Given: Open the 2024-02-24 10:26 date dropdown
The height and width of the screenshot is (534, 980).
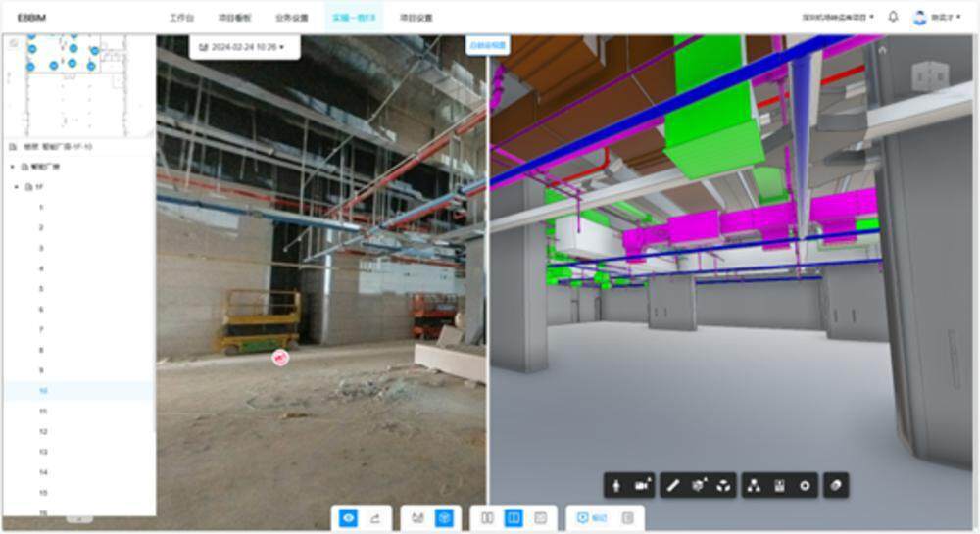Looking at the screenshot, I should click(x=243, y=46).
